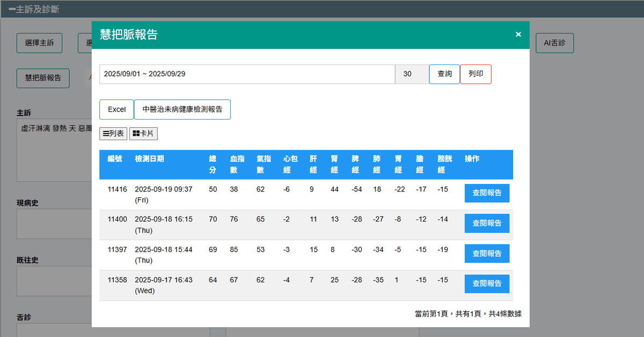View report for record 11358
Image resolution: width=644 pixels, height=337 pixels.
point(487,284)
